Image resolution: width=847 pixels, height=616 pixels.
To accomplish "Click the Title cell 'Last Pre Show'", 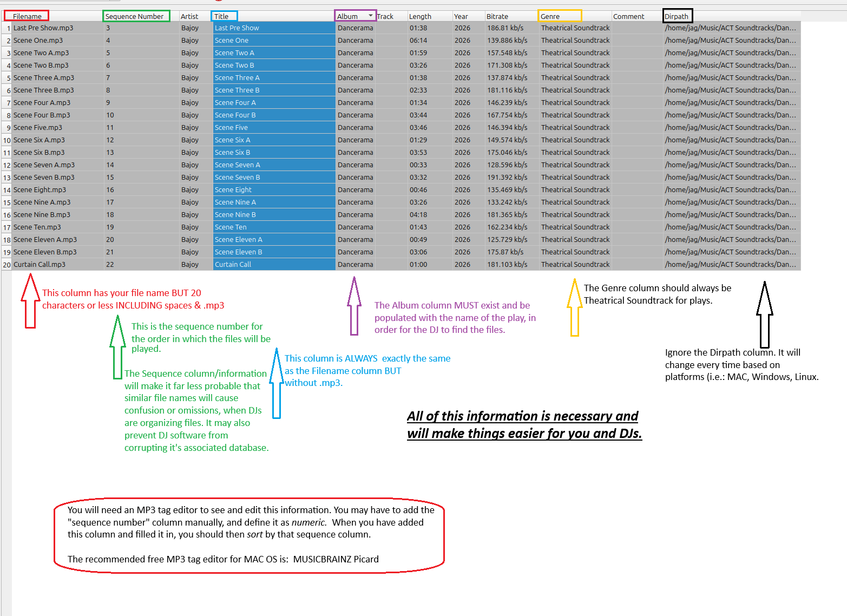I will [x=274, y=28].
